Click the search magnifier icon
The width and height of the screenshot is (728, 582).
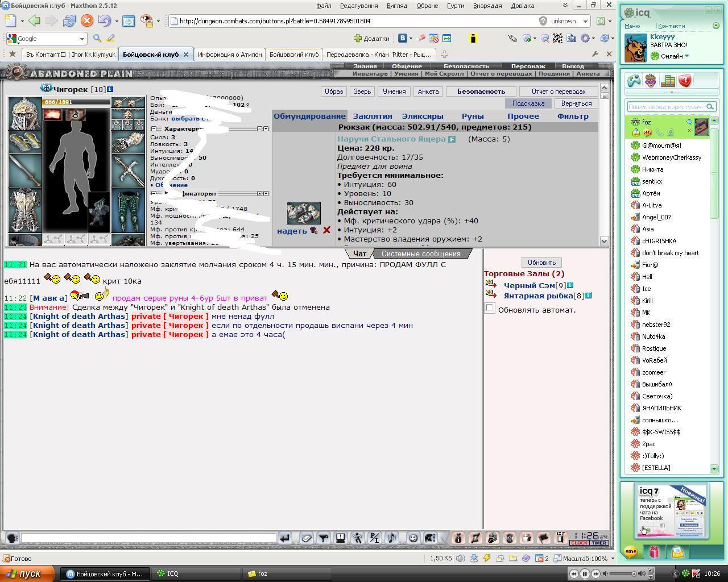tap(97, 38)
